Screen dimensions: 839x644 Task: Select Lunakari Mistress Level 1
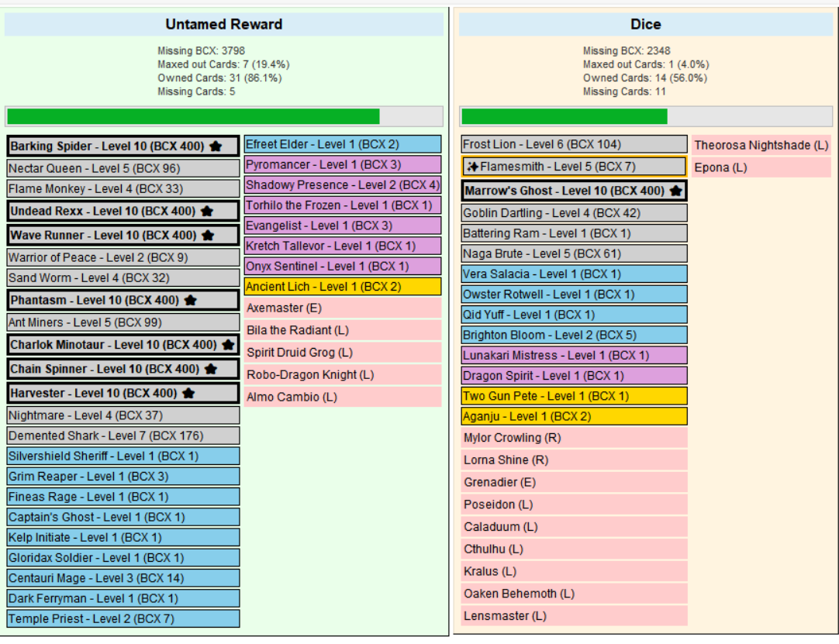tap(574, 355)
